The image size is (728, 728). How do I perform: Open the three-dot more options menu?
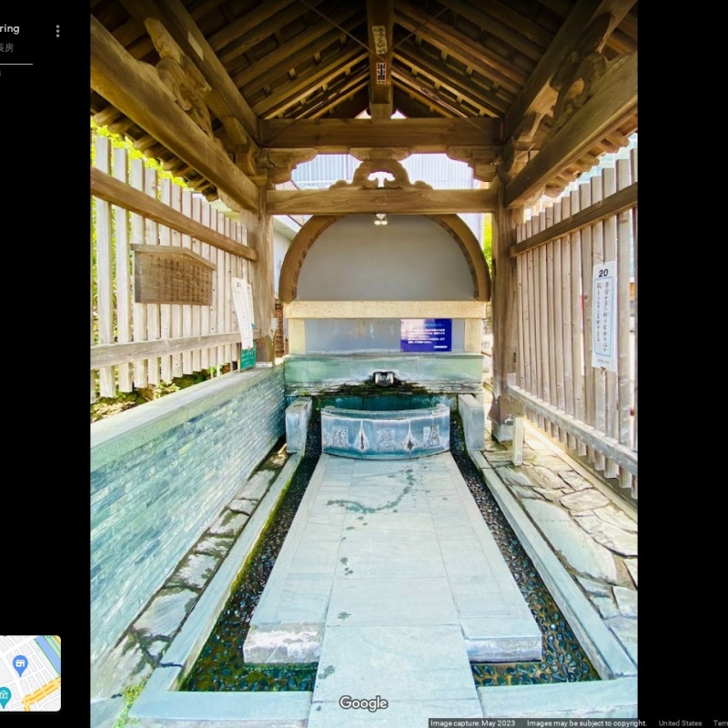[57, 31]
